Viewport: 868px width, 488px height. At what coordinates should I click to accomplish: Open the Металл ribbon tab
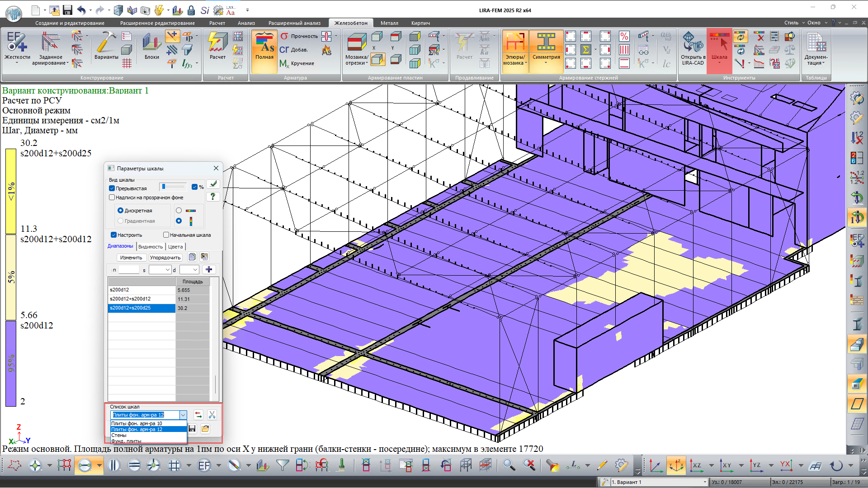coord(389,23)
